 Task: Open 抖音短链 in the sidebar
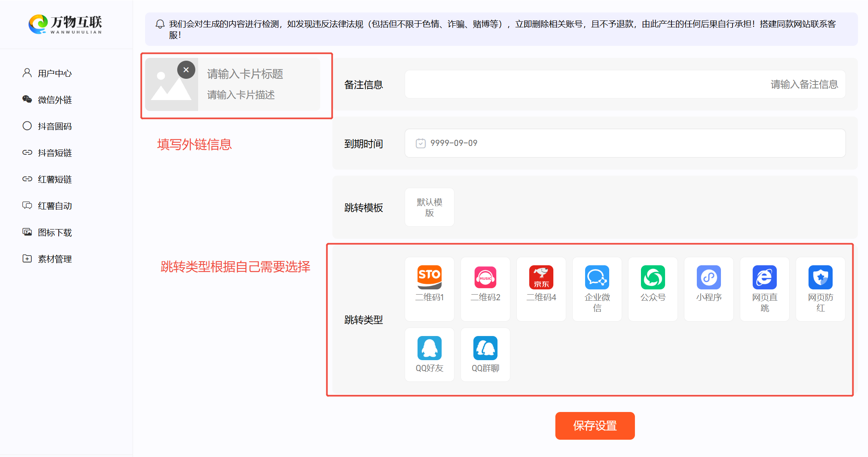[47, 153]
